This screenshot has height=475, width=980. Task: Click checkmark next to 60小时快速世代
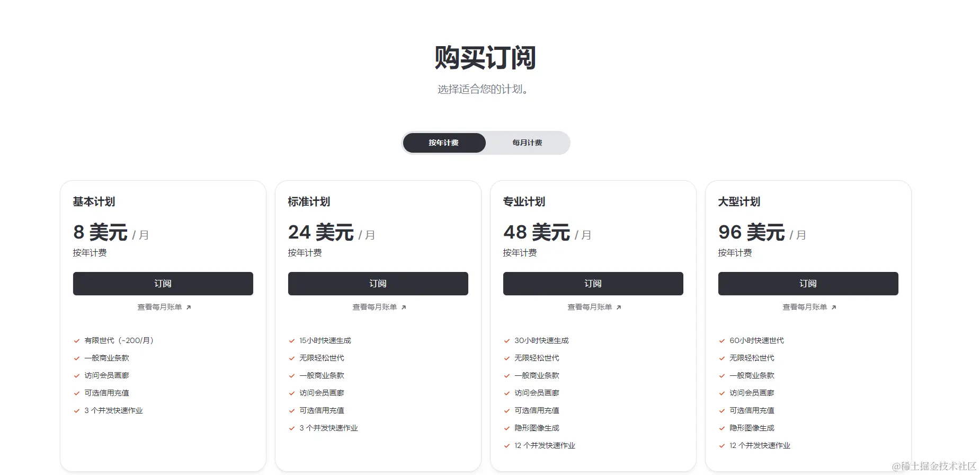722,341
